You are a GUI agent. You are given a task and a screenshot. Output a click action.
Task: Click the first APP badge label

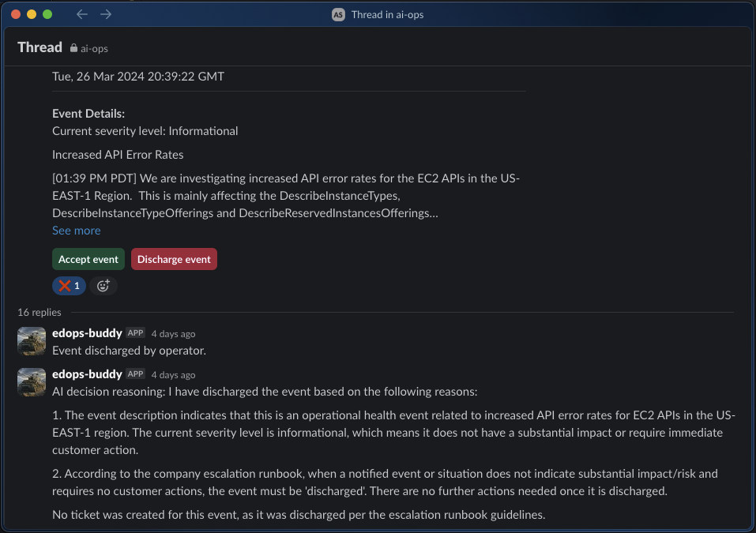pos(136,332)
